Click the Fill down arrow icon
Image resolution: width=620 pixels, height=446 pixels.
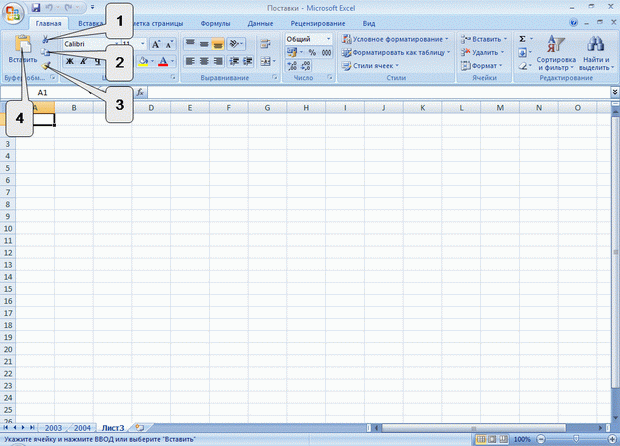coord(522,52)
